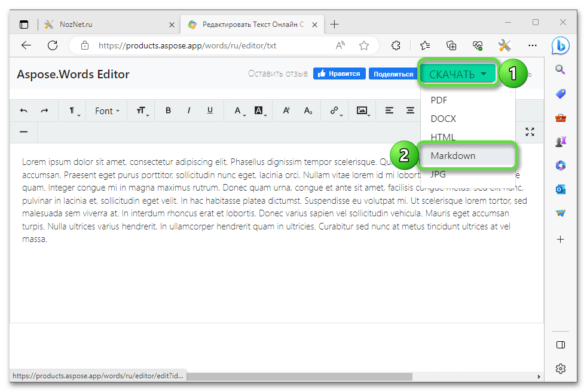Open the Microsoft 365 sidebar icon
587x392 pixels.
(561, 166)
